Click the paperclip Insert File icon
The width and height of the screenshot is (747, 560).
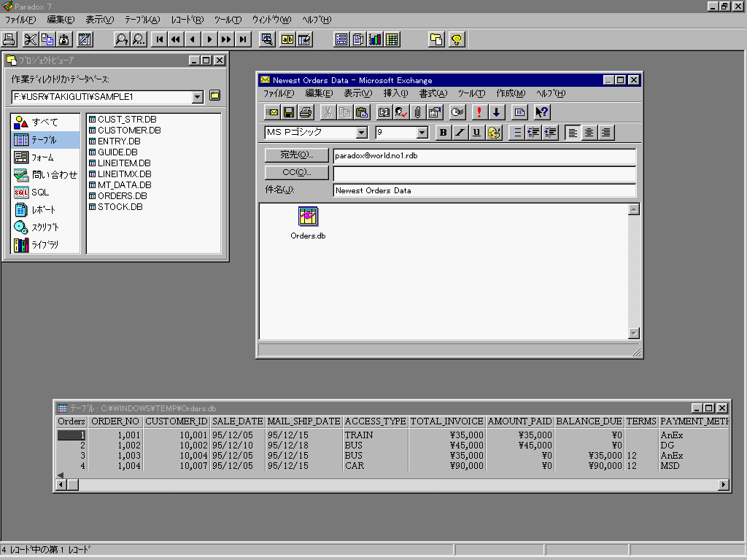click(x=417, y=112)
